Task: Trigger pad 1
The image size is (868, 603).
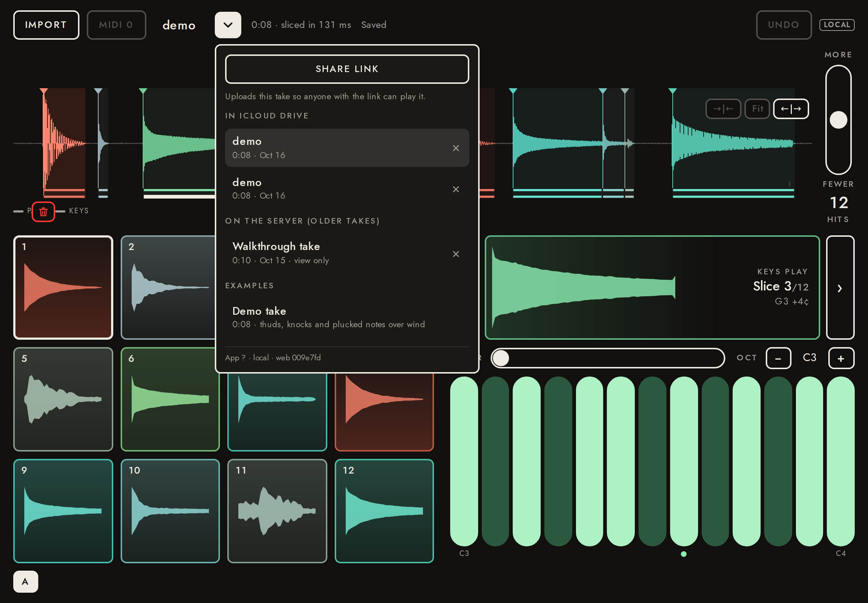Action: [x=63, y=288]
